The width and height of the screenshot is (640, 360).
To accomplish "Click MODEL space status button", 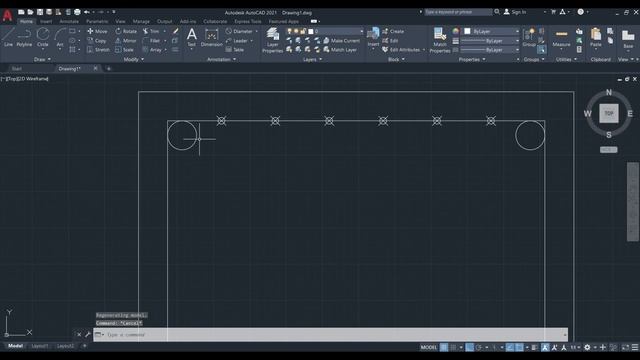I will [x=429, y=347].
